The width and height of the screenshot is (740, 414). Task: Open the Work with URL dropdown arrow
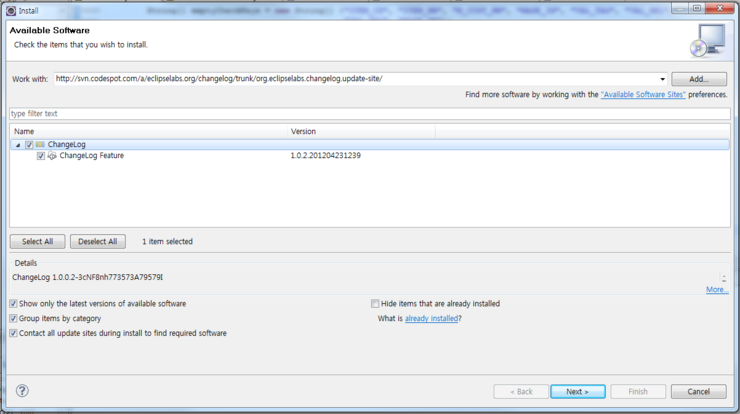(662, 79)
